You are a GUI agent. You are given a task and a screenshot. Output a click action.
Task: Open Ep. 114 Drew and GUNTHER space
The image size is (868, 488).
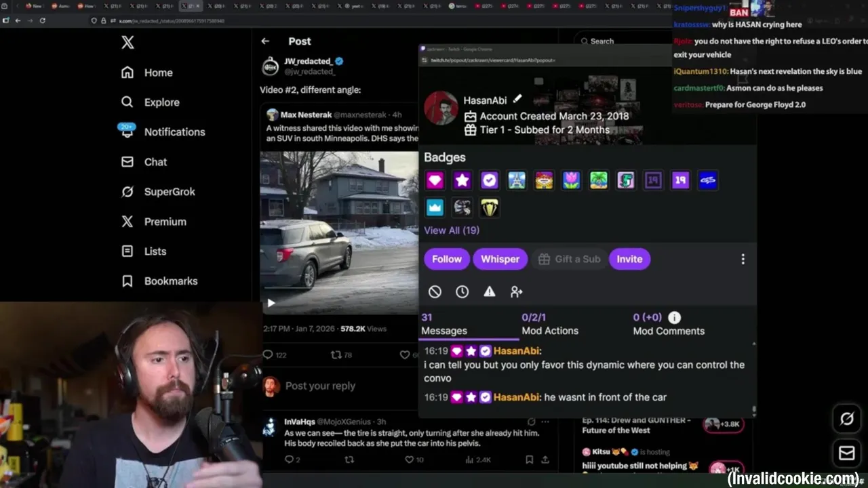pyautogui.click(x=663, y=425)
